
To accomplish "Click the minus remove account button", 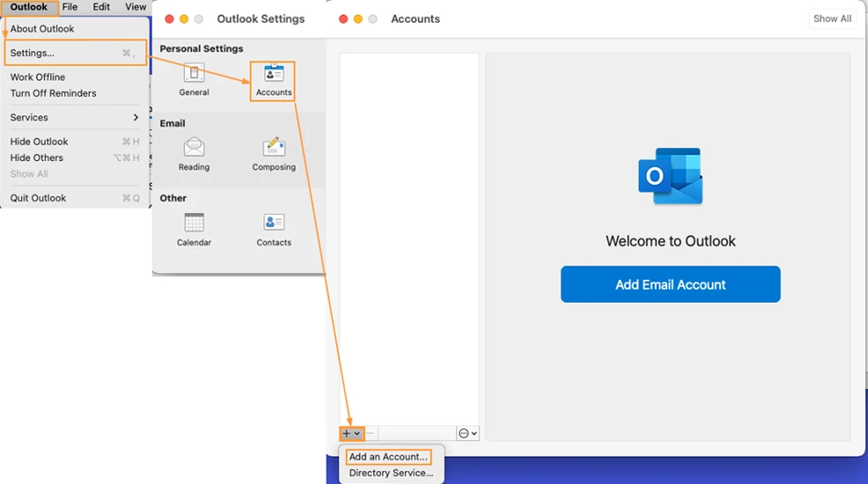I will (371, 433).
